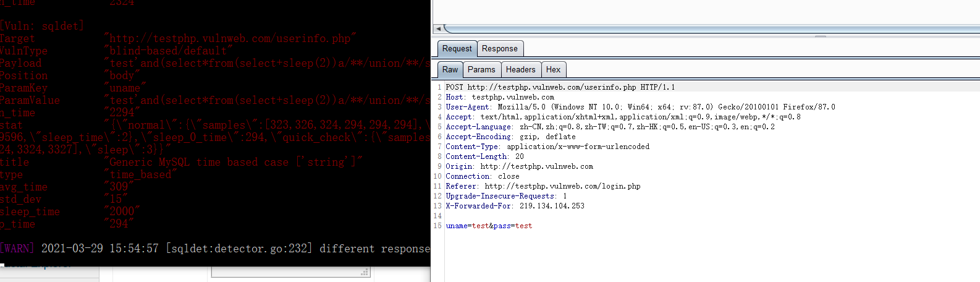Click the Payload value in terminal
980x282 pixels.
tap(267, 63)
